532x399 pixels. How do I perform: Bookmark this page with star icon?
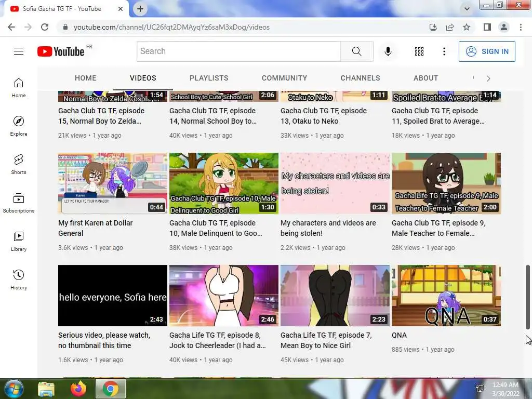point(467,27)
